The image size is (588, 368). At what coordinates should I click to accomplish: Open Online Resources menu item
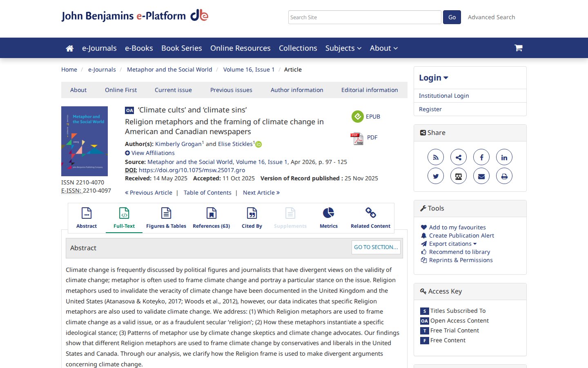click(241, 48)
